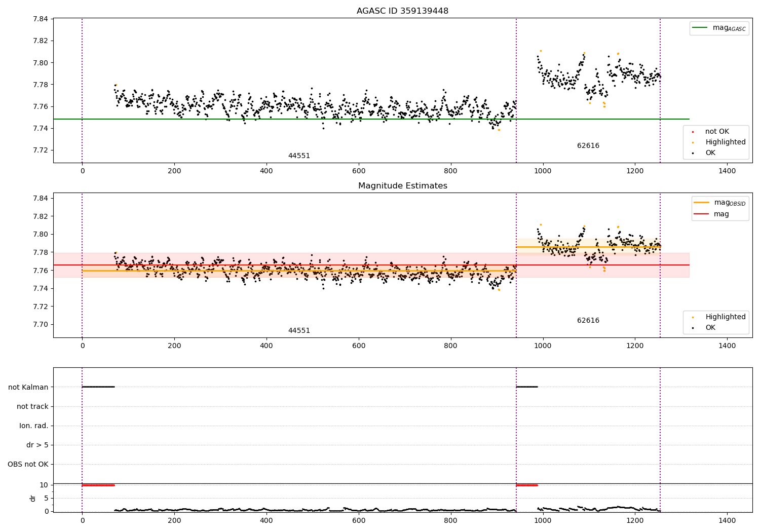Viewport: 760px width, 532px height.
Task: Click the red 'not OK' legend entry in top plot
Action: [x=716, y=131]
